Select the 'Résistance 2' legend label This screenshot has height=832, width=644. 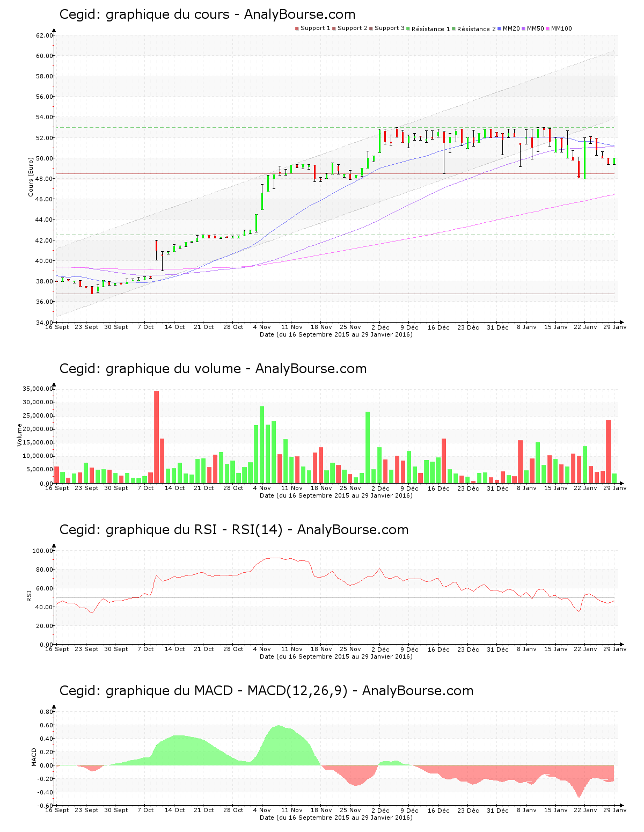pyautogui.click(x=477, y=29)
